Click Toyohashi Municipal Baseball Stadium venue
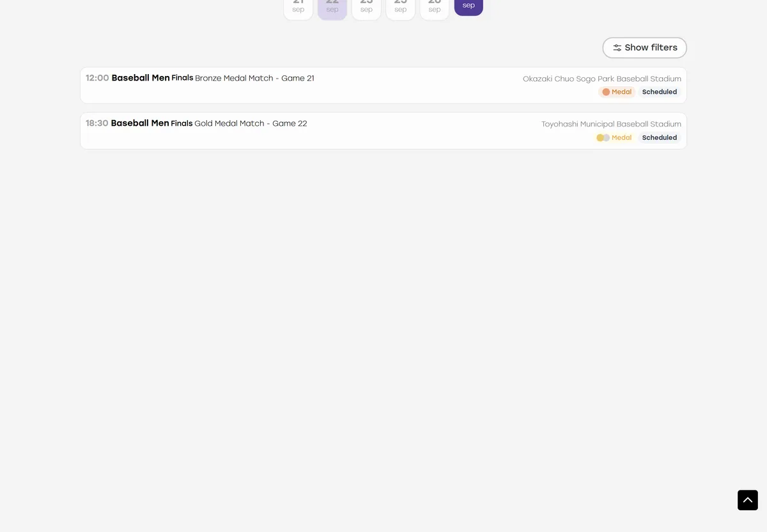Screen dimensions: 767x532 tap(611, 125)
